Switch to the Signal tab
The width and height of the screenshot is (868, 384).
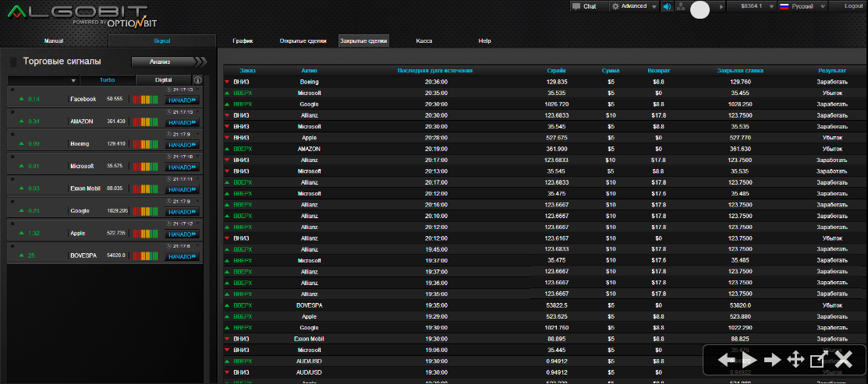pos(162,41)
